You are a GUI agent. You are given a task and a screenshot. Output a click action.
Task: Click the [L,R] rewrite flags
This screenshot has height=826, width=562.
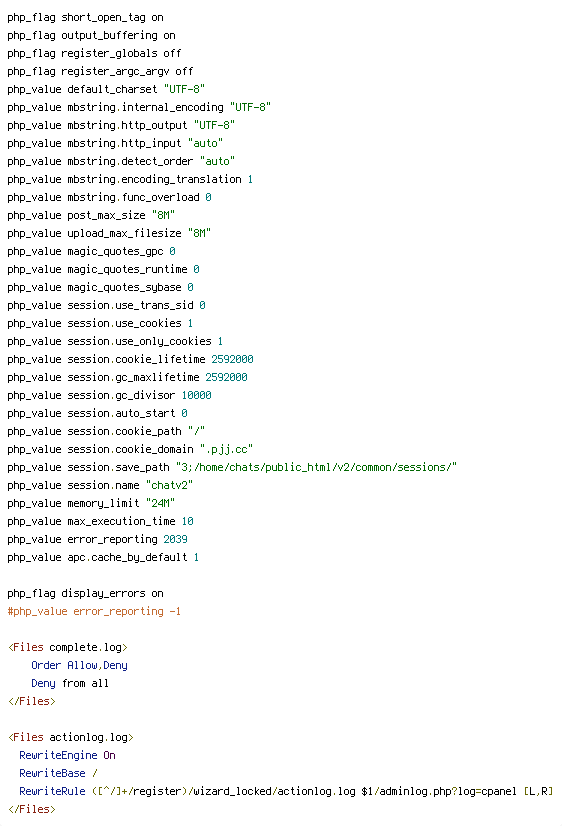click(x=538, y=791)
